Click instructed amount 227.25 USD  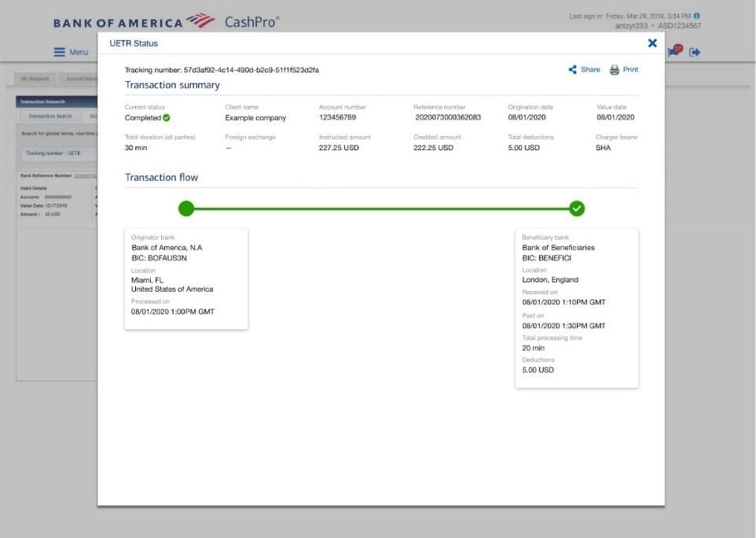coord(339,148)
